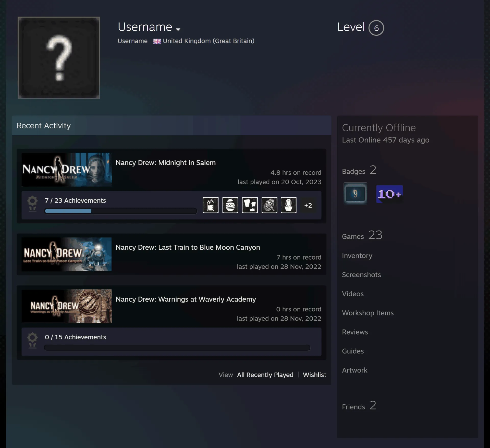This screenshot has height=448, width=490.
Task: Click the Level label text
Action: (x=351, y=27)
